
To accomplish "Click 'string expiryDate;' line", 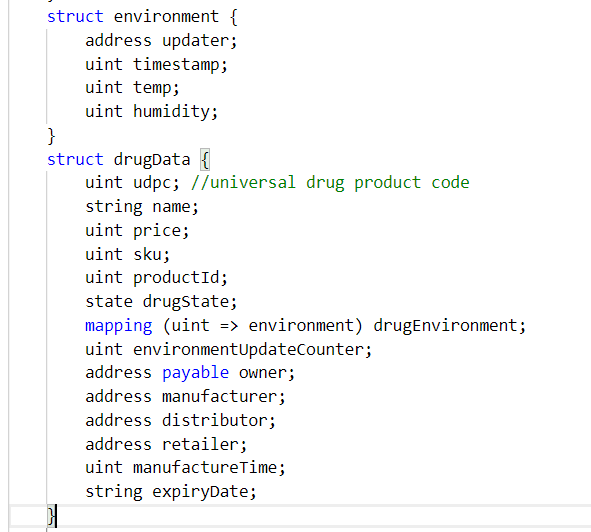I will point(171,492).
